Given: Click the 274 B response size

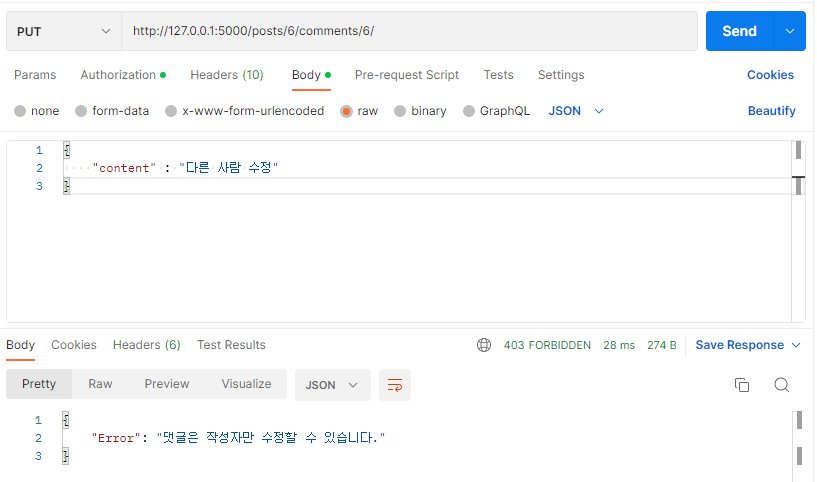Looking at the screenshot, I should click(662, 345).
